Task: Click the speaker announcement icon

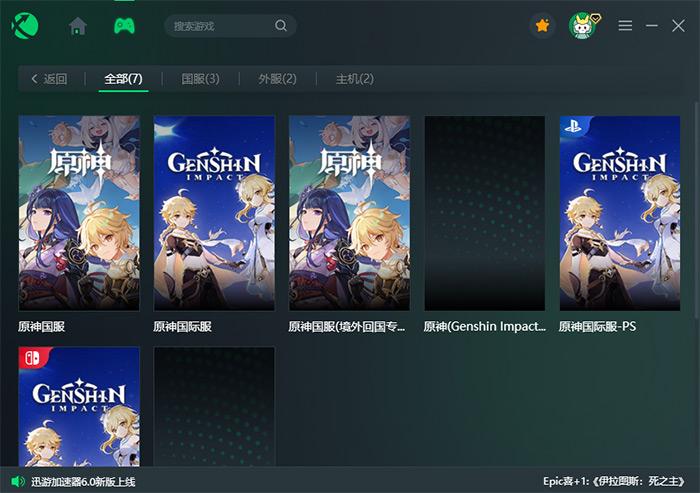Action: [17, 481]
